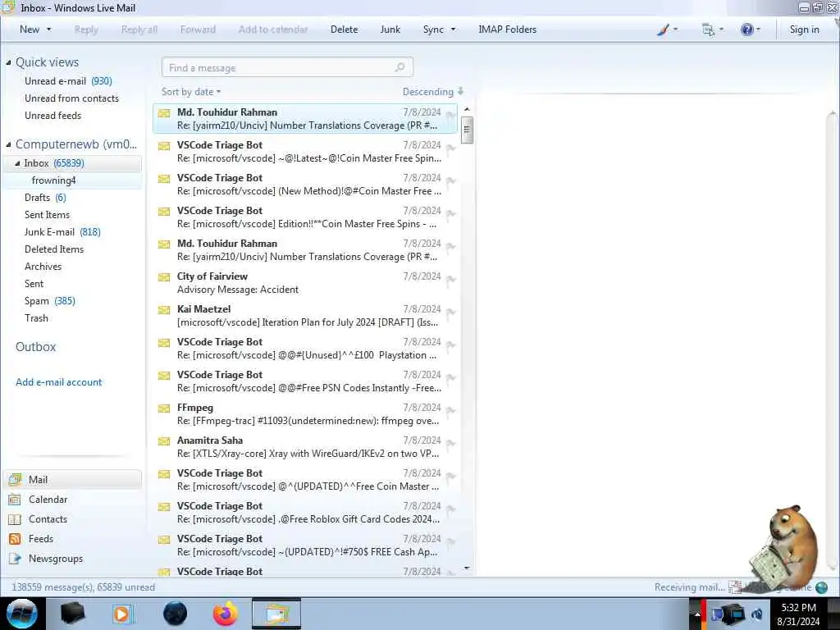840x630 pixels.
Task: Flag the Playstation £100 message
Action: [450, 345]
